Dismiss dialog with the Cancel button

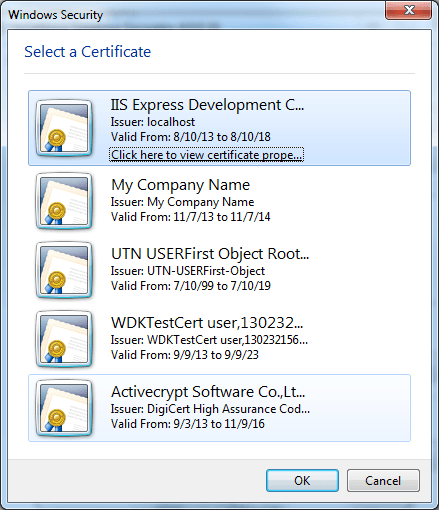[383, 480]
